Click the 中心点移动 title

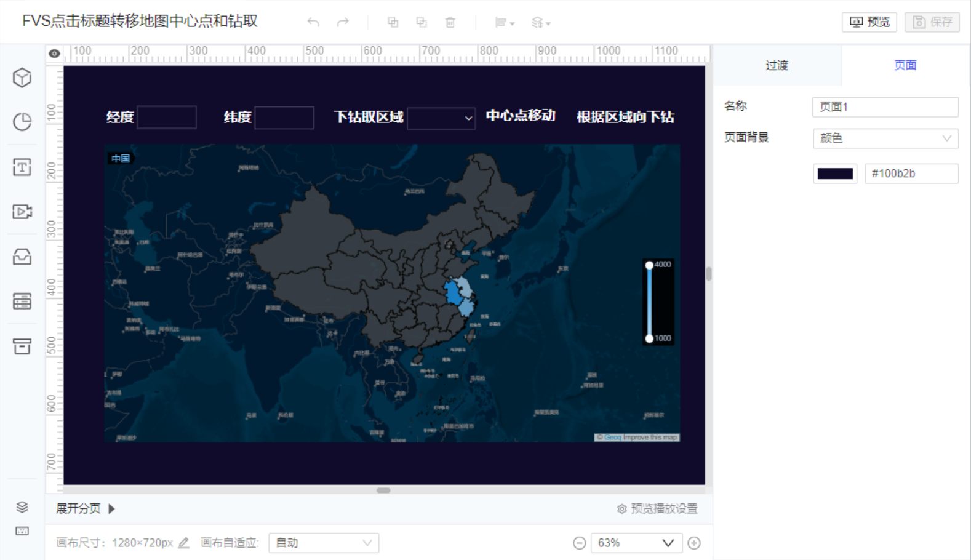pyautogui.click(x=521, y=116)
